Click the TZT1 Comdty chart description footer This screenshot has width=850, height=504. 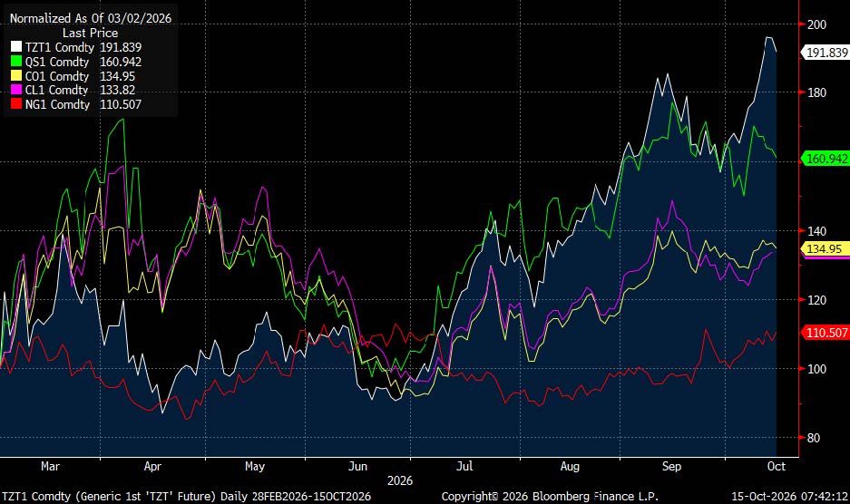coord(187,497)
